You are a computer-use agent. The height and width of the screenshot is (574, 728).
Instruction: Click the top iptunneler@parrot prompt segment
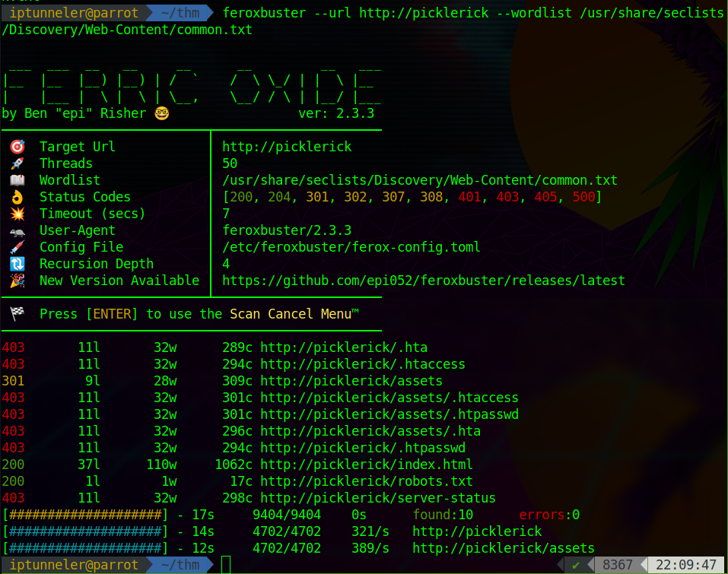coord(74,13)
